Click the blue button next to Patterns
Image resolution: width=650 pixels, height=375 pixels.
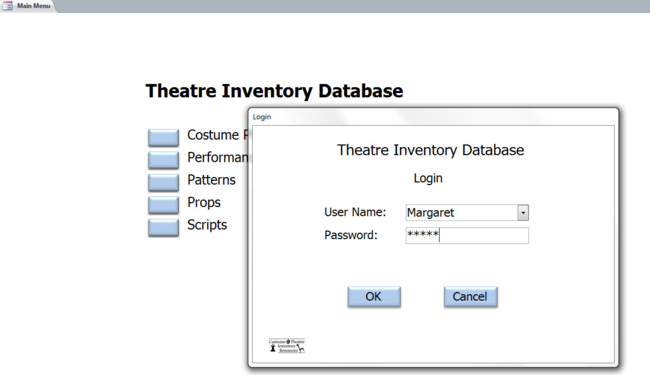[163, 182]
